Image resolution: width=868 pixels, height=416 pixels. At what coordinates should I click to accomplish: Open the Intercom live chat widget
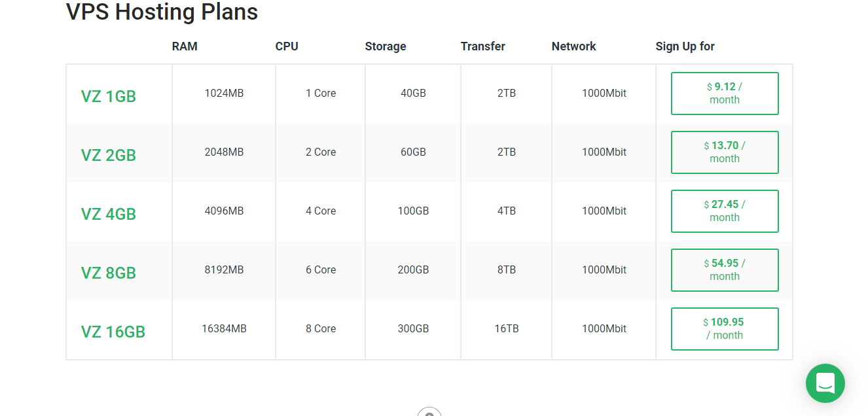825,383
